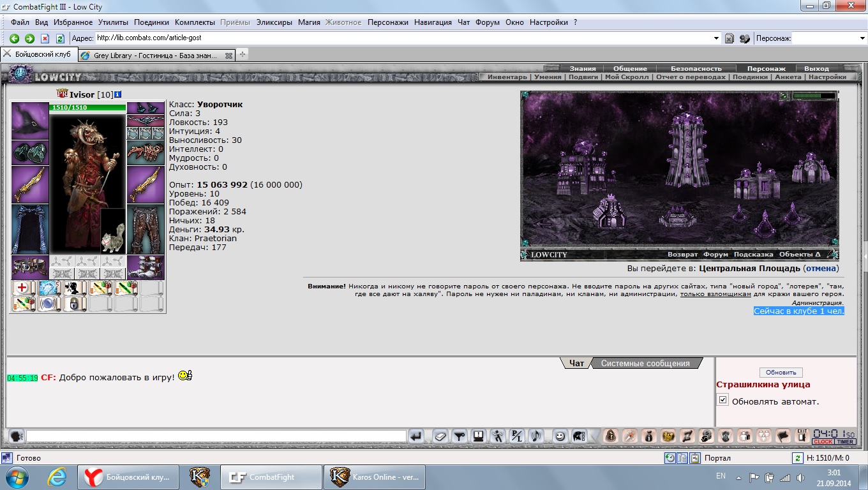Toggle the Clock mode button
Image resolution: width=868 pixels, height=490 pixels.
pyautogui.click(x=823, y=442)
